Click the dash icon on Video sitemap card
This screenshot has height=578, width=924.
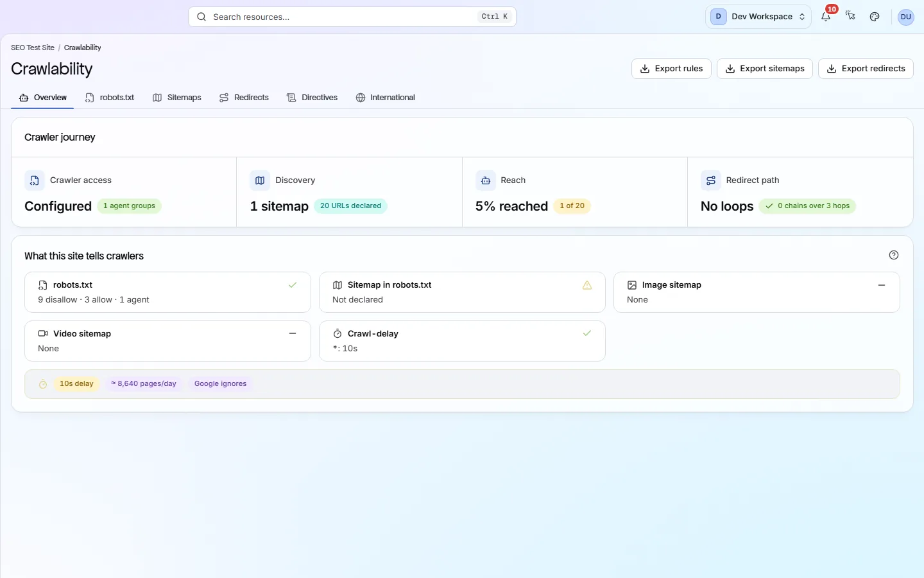293,333
